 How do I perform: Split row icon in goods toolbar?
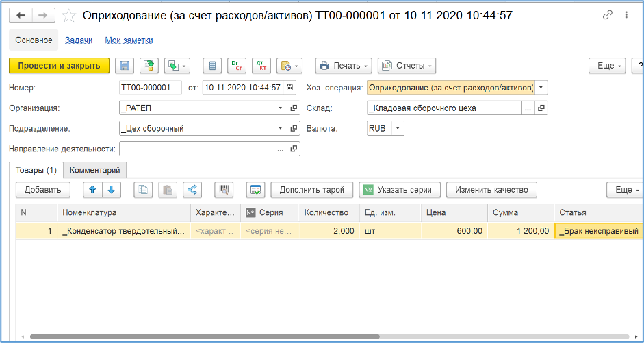pyautogui.click(x=192, y=190)
